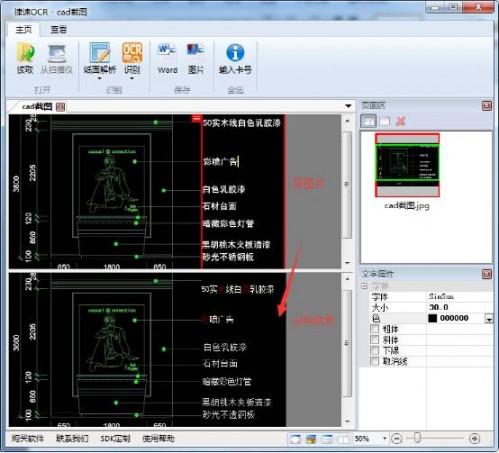This screenshot has height=453, width=499.
Task: Click the 使用帮助 help link
Action: [158, 439]
